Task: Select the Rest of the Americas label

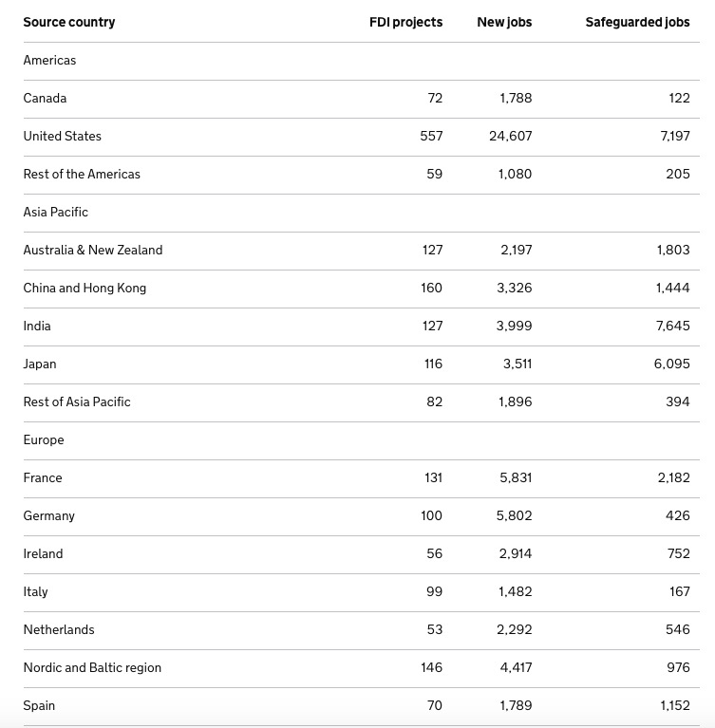Action: coord(82,174)
